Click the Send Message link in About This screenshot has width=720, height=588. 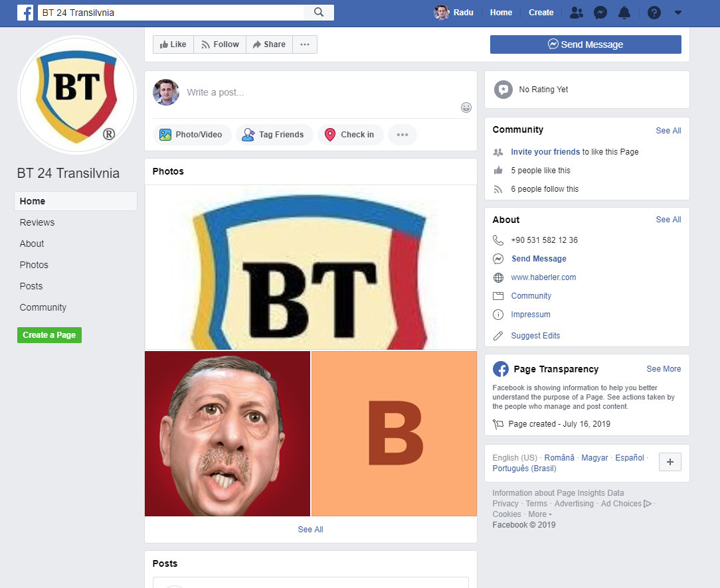[x=539, y=259]
